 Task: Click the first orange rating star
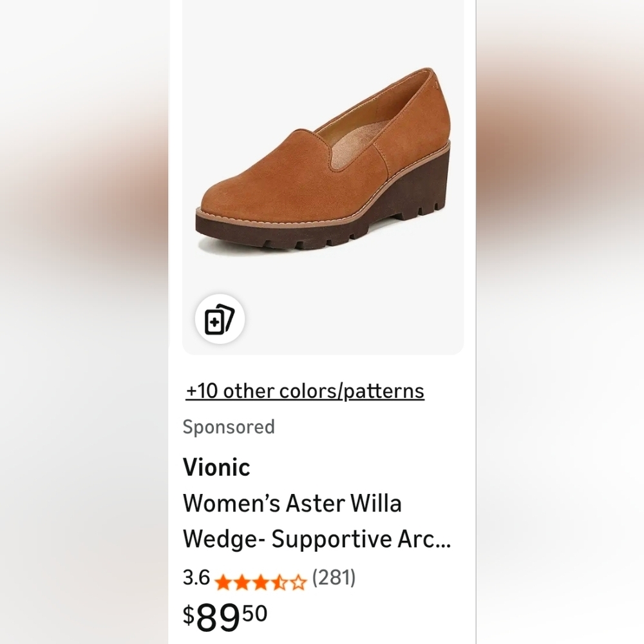point(223,583)
